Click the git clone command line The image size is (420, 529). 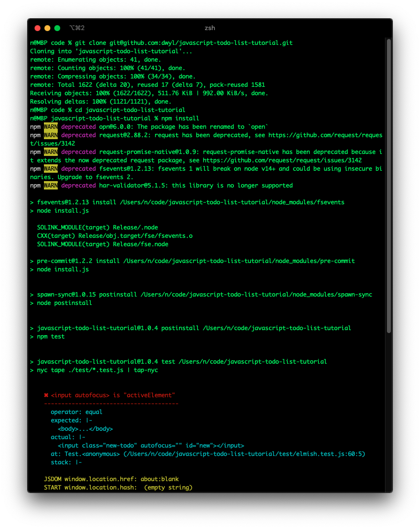(161, 43)
